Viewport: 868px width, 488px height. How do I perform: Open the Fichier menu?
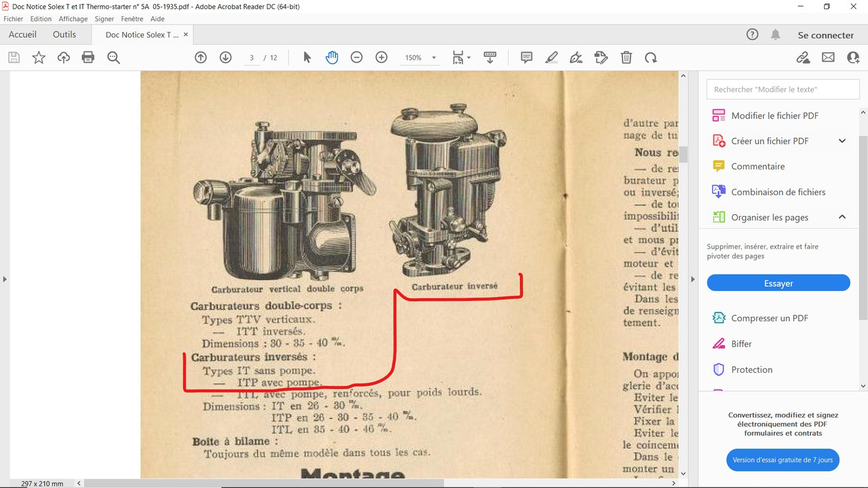click(14, 19)
